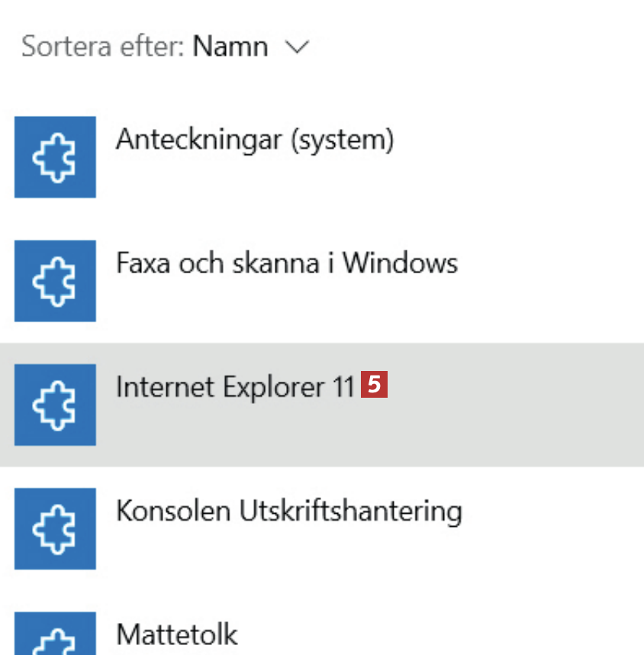Image resolution: width=644 pixels, height=655 pixels.
Task: Click the red number 5 badge
Action: [x=375, y=385]
